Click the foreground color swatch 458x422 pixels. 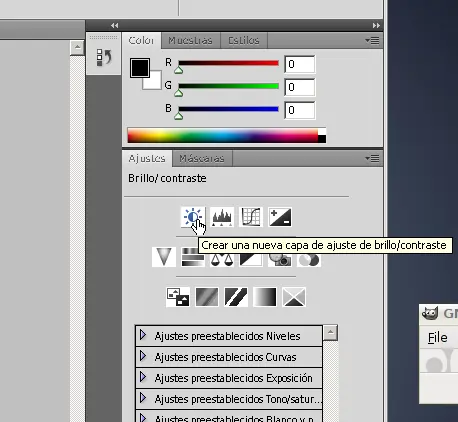coord(140,68)
